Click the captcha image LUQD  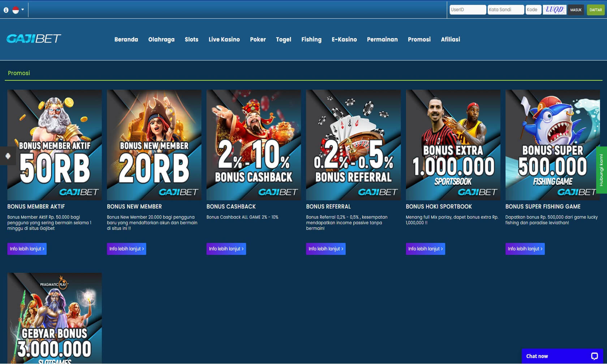click(554, 10)
